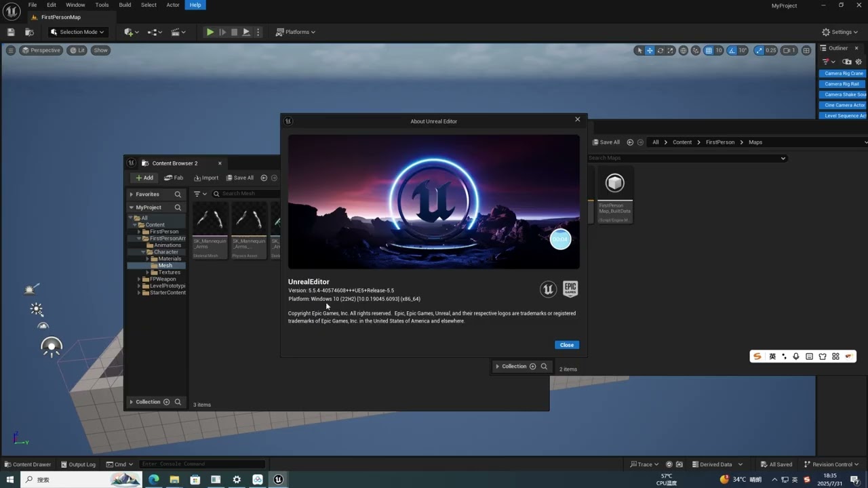Open play options three-dot menu
This screenshot has width=868, height=488.
[x=258, y=32]
